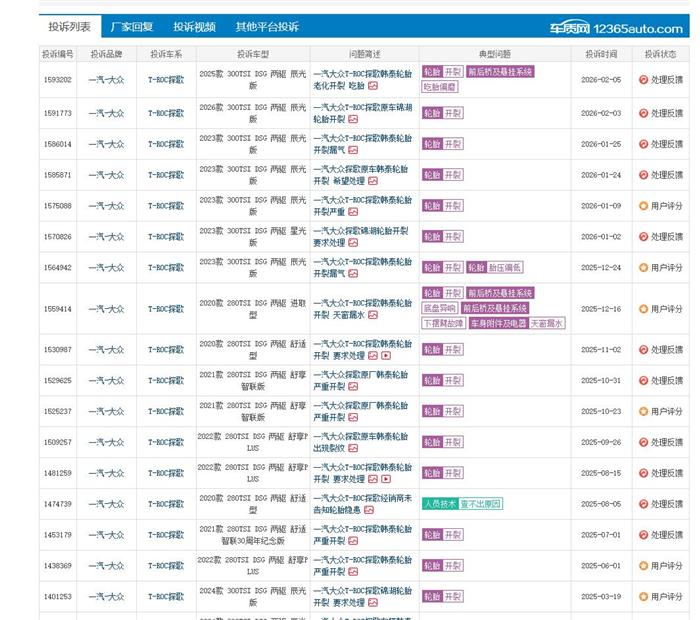Screen dimensions: 700x620
Task: Click the 吃胎偏磨 problem tag
Action: (x=439, y=87)
